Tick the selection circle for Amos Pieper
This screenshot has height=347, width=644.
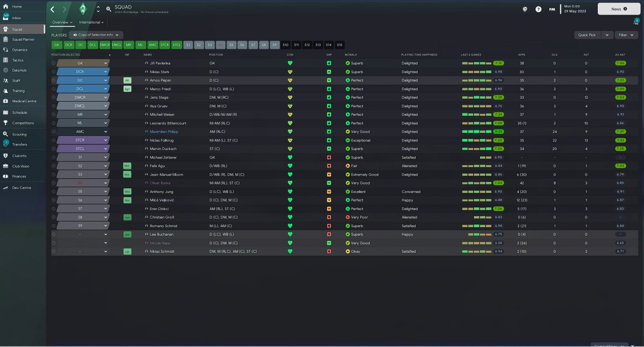pyautogui.click(x=54, y=81)
